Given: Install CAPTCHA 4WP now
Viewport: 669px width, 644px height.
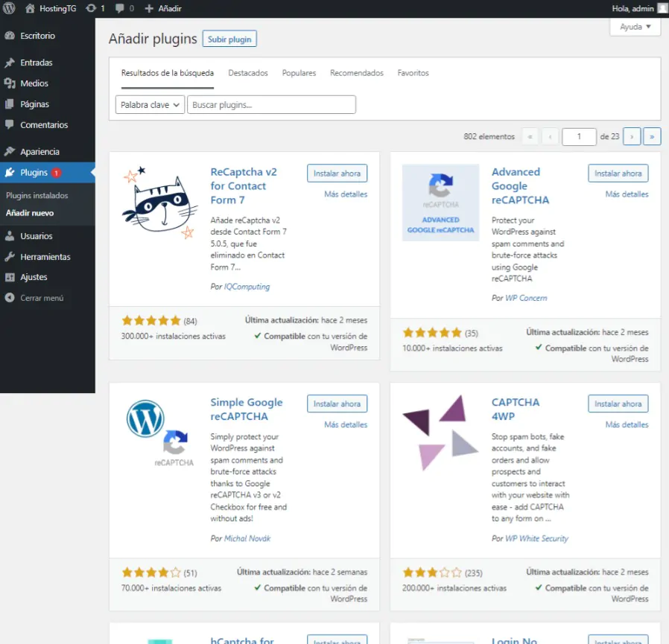Looking at the screenshot, I should point(618,404).
